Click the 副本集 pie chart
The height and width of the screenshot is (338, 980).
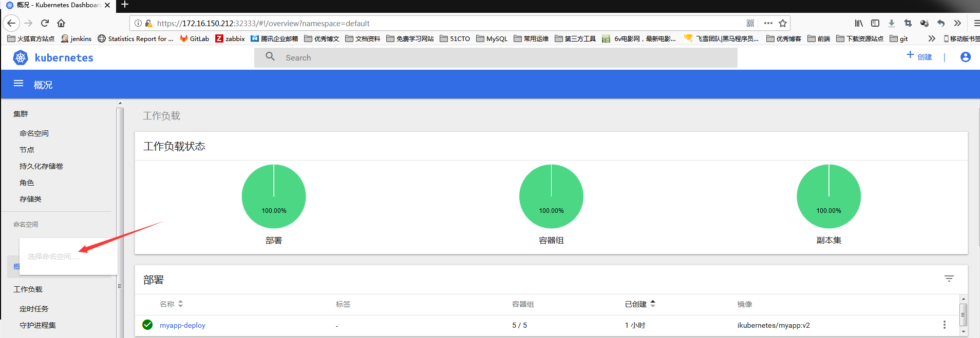[x=828, y=196]
